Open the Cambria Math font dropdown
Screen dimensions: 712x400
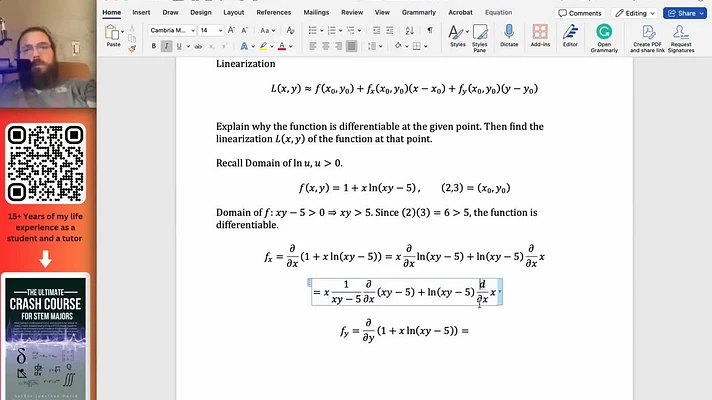click(x=193, y=30)
